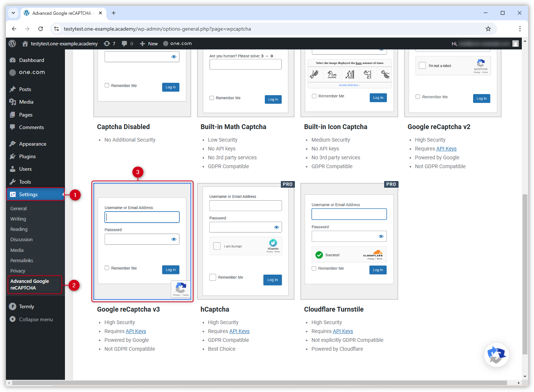The width and height of the screenshot is (534, 392).
Task: Tick the I am human hCaptcha checkbox
Action: point(217,246)
